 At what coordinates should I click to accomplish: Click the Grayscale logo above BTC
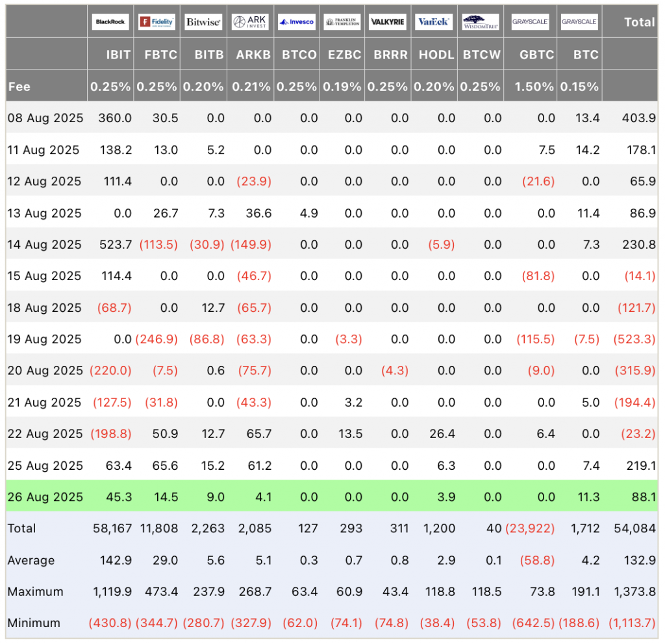579,21
